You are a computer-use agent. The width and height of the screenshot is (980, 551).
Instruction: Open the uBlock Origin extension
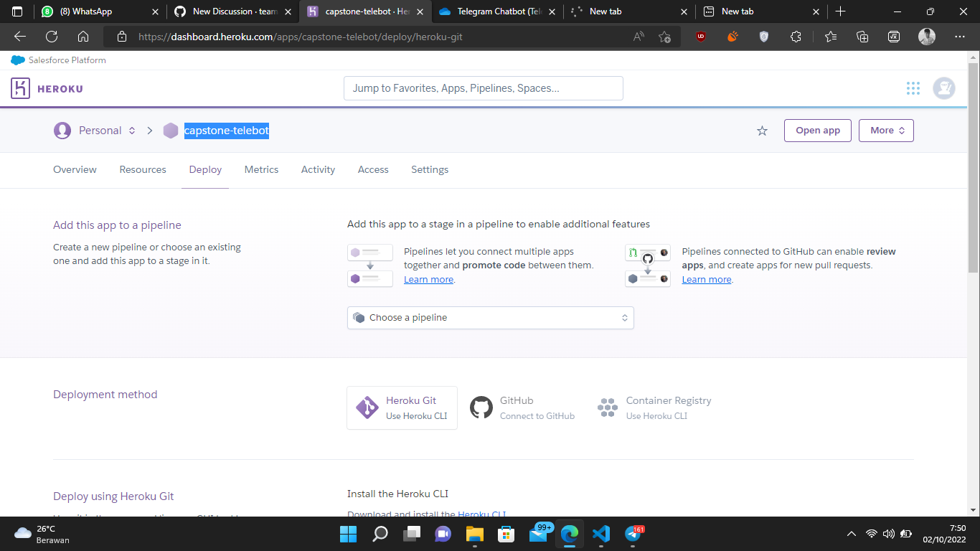tap(700, 36)
